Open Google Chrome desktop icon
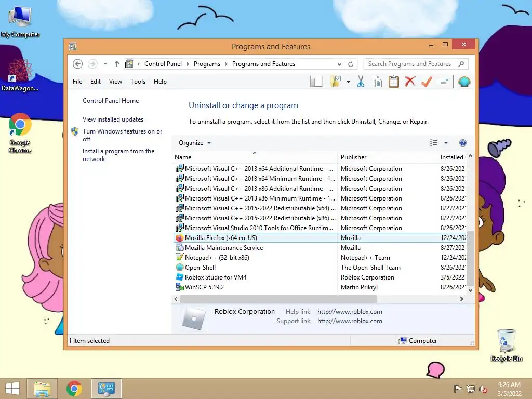532x399 pixels. point(20,133)
